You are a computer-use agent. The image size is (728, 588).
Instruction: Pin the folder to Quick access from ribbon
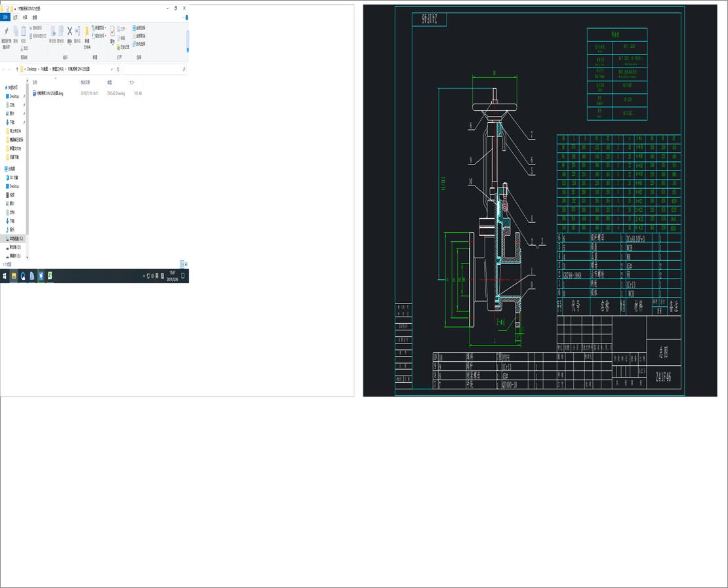(7, 37)
